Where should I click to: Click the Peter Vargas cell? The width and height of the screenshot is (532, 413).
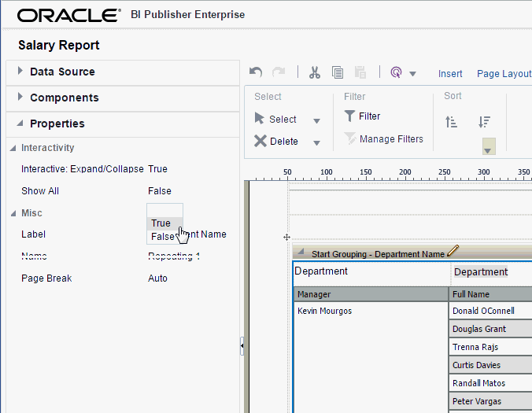click(x=490, y=401)
